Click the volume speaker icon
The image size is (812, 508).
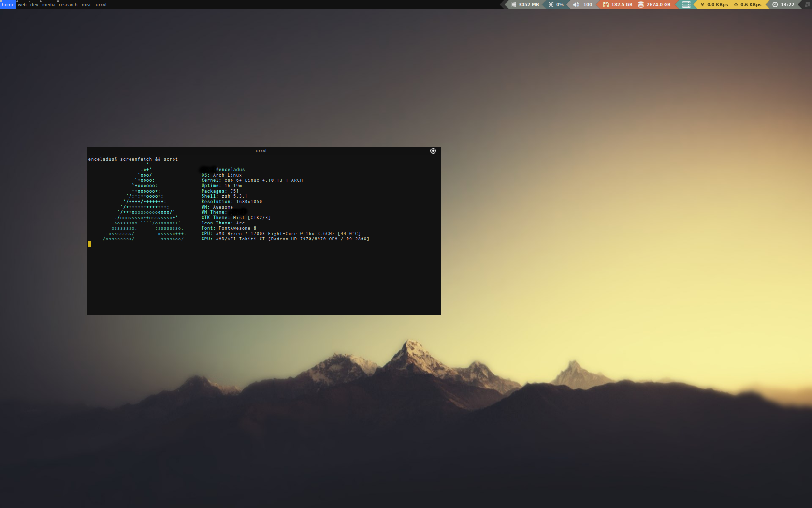[x=576, y=4]
